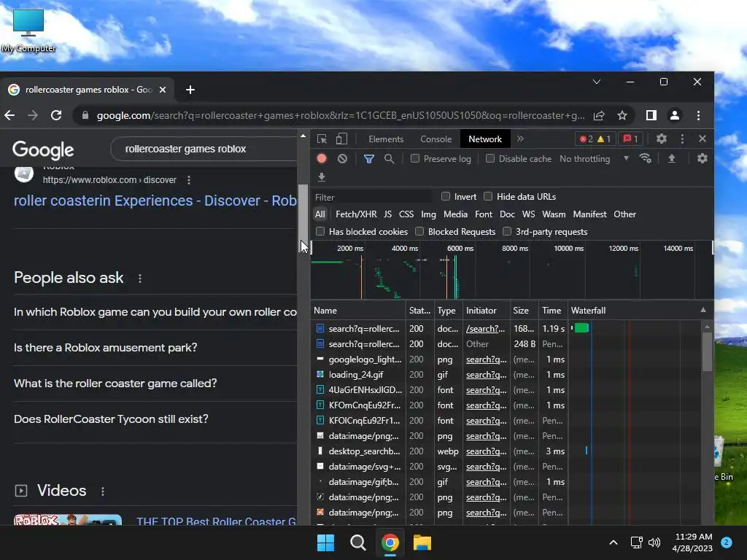Filter requests by Img type
The height and width of the screenshot is (560, 747).
click(428, 214)
